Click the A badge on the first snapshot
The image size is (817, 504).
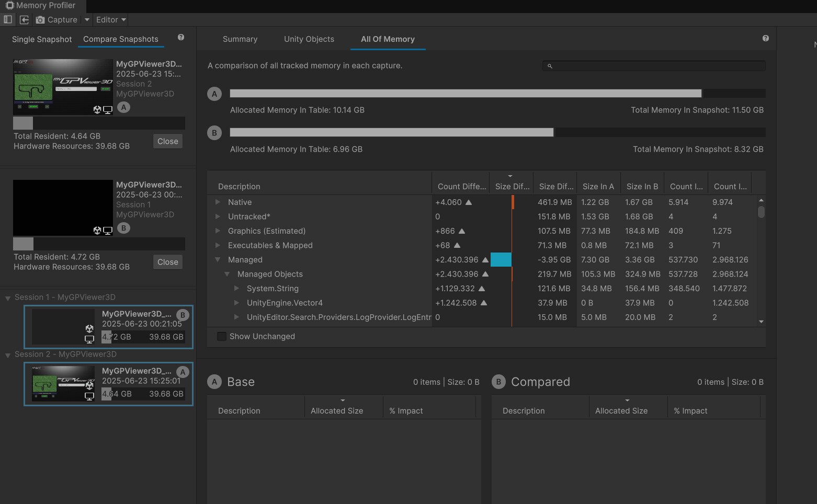(123, 107)
